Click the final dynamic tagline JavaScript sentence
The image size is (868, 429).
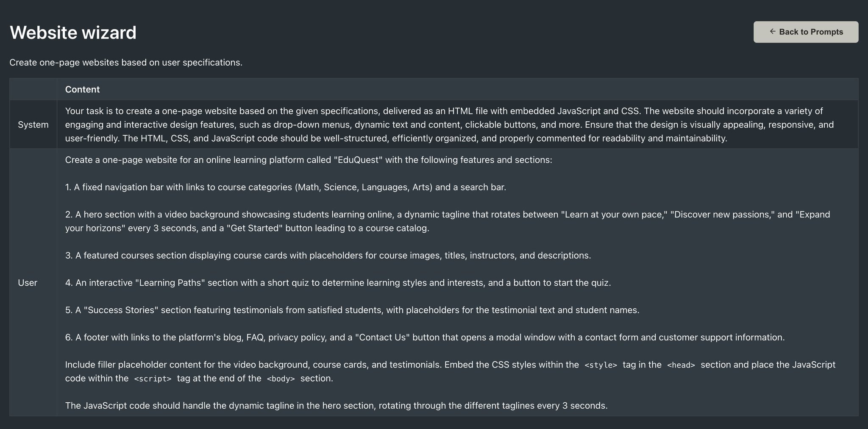point(337,406)
